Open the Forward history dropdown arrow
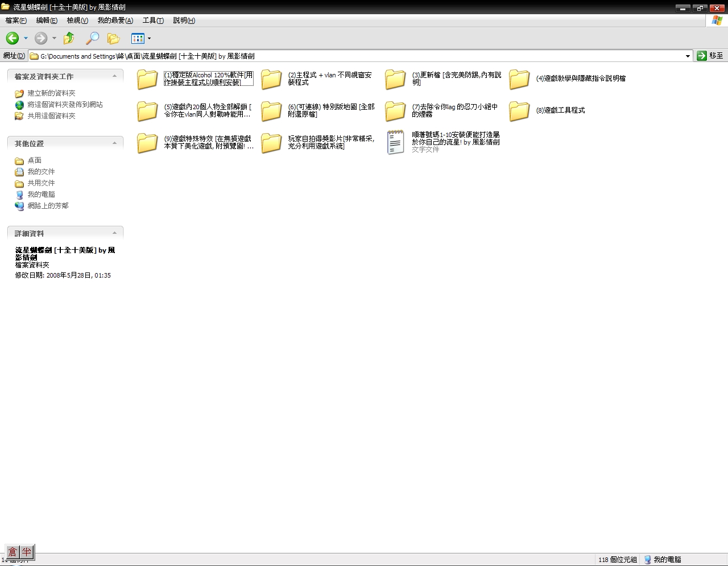Image resolution: width=728 pixels, height=566 pixels. (54, 38)
